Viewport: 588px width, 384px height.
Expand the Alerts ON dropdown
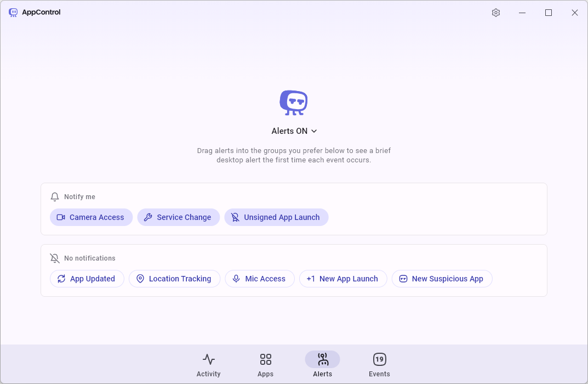[x=294, y=131]
